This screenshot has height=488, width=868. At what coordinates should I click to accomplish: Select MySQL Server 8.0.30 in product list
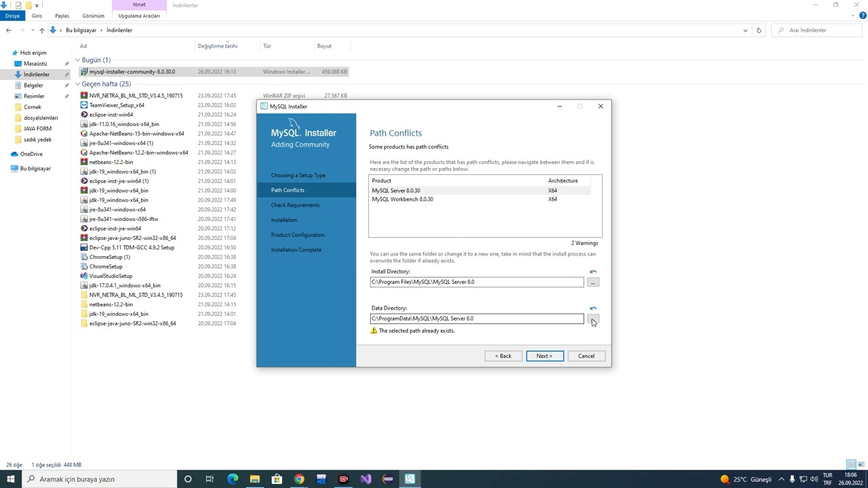point(480,190)
